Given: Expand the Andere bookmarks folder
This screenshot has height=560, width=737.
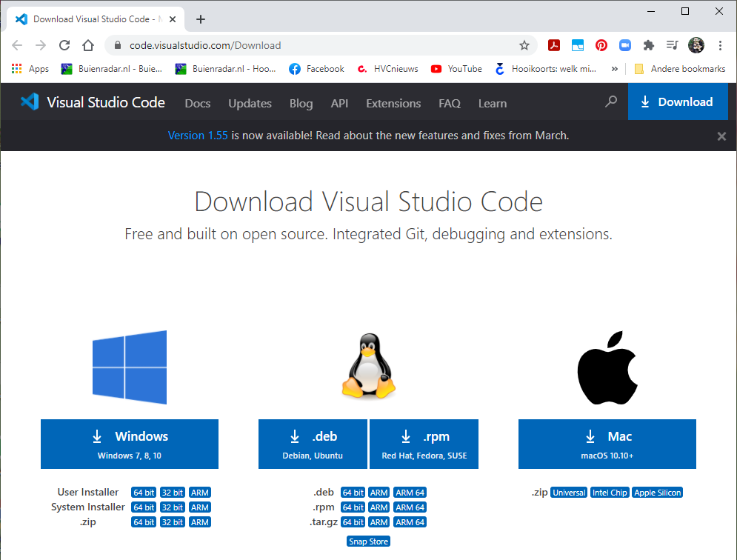Looking at the screenshot, I should pos(680,69).
